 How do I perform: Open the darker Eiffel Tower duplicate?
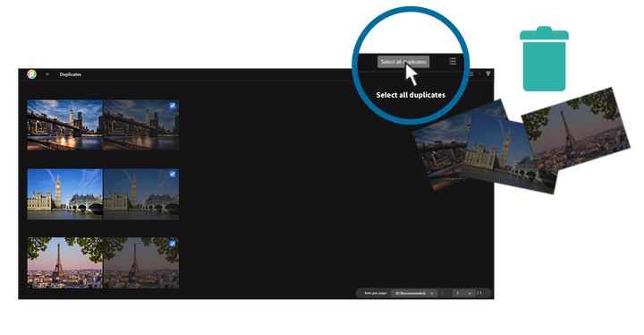click(141, 262)
